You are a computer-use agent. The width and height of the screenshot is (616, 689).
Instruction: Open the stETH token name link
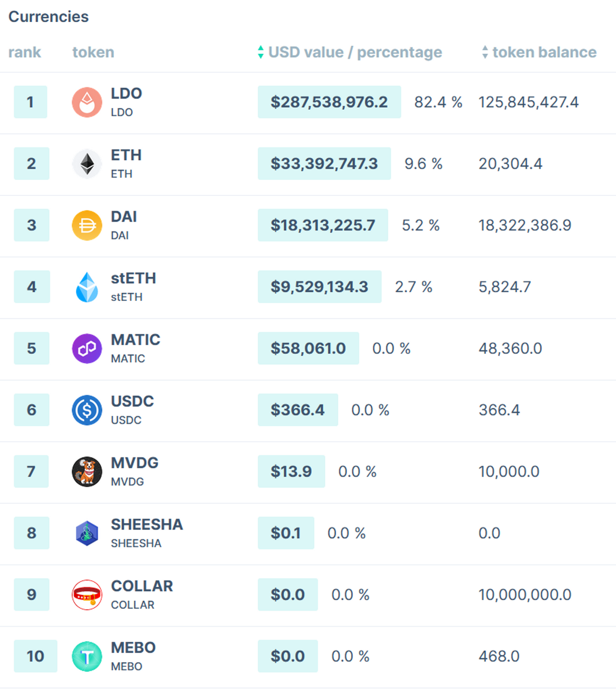(x=133, y=278)
